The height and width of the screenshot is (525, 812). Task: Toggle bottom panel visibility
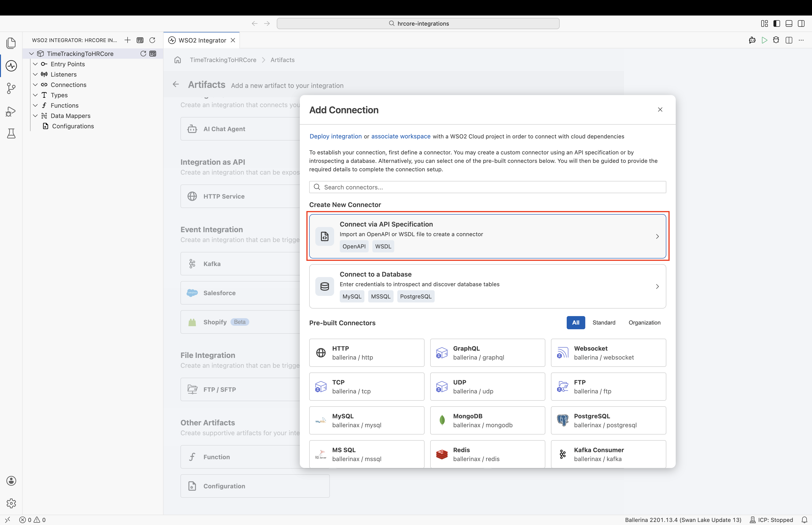pyautogui.click(x=789, y=24)
